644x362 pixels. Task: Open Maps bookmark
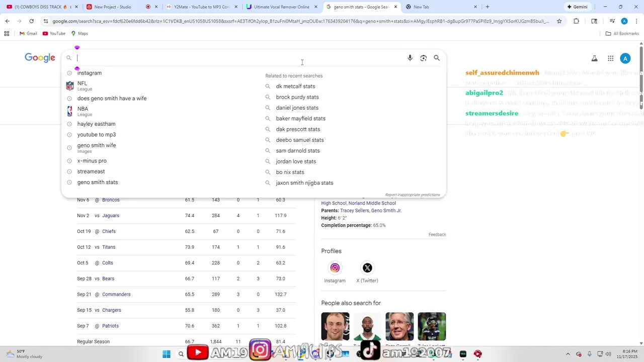(79, 34)
